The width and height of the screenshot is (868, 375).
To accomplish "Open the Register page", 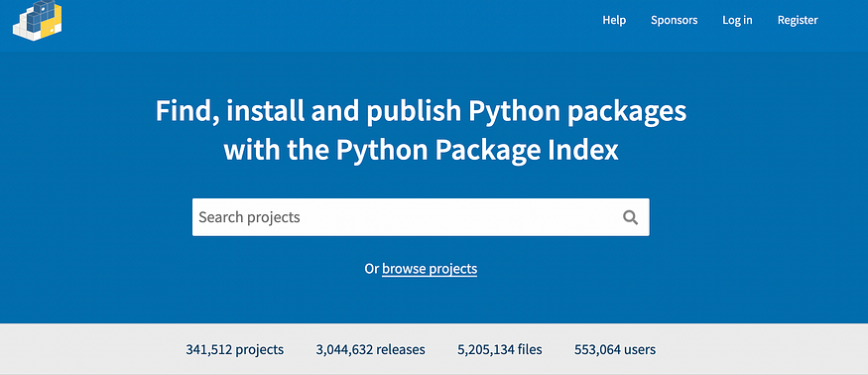I will 798,20.
